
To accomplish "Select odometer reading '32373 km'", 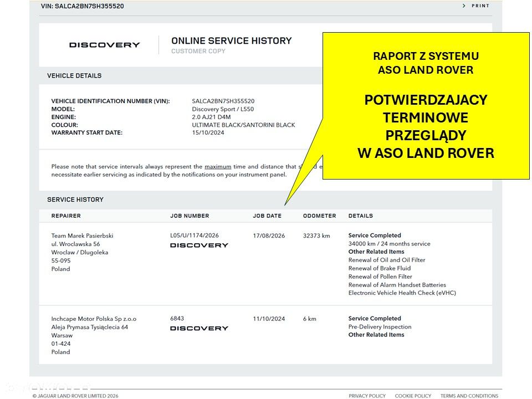I will (316, 236).
